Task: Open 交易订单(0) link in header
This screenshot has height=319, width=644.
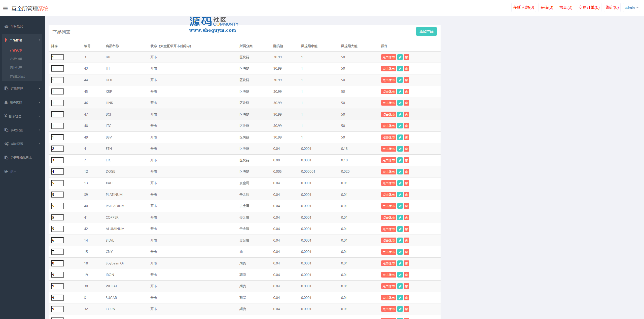Action: point(589,8)
